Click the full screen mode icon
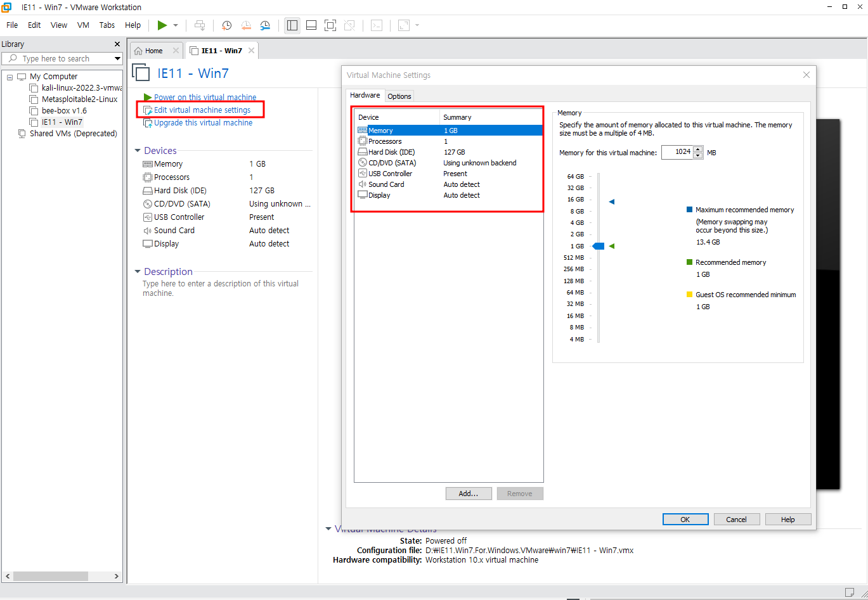The height and width of the screenshot is (600, 868). click(x=330, y=25)
